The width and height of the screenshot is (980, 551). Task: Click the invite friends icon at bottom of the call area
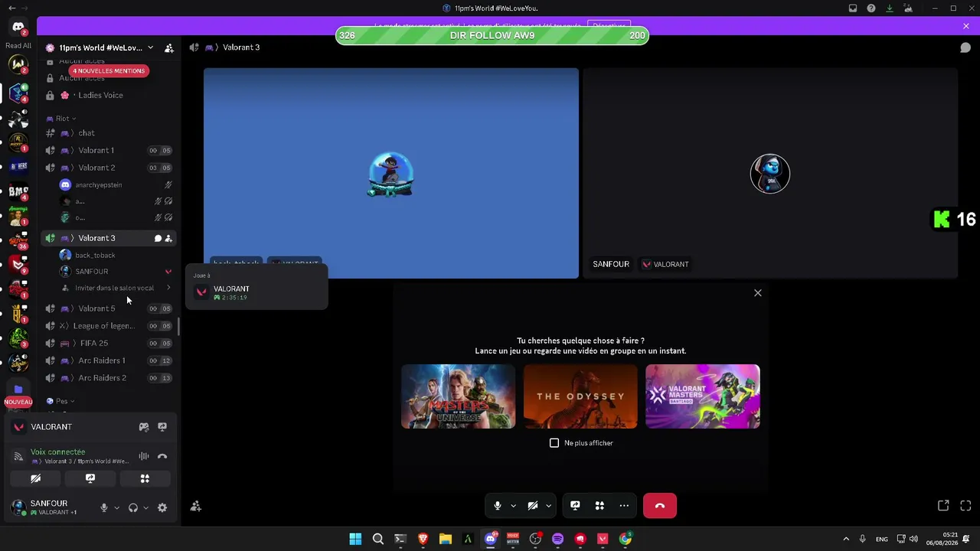[196, 506]
